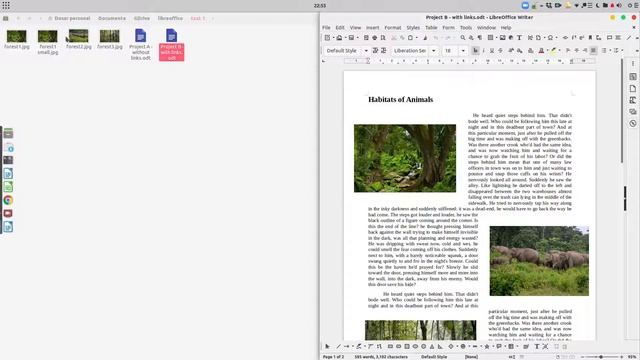Toggle formatting marks pilcrow icon
640x360 pixels.
[x=480, y=38]
